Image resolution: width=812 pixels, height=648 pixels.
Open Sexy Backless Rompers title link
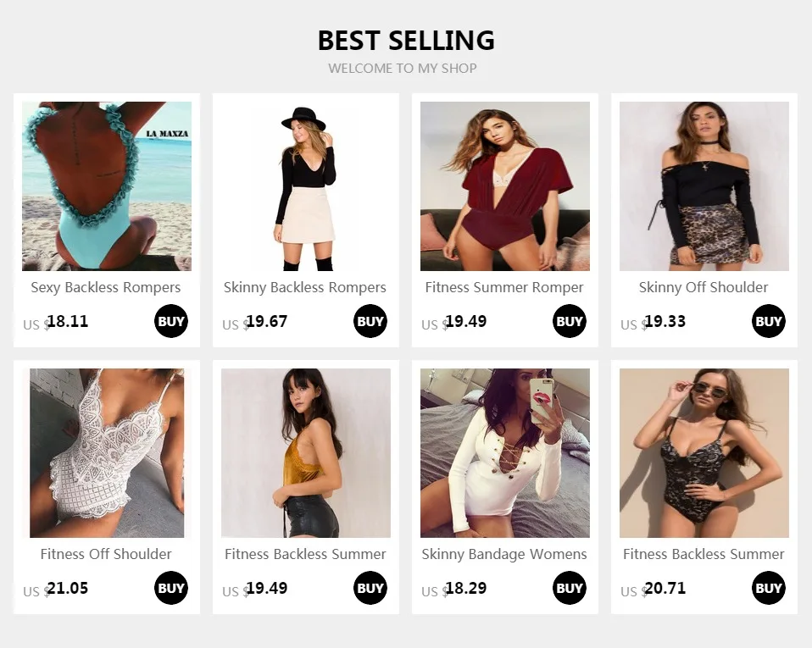tap(106, 287)
